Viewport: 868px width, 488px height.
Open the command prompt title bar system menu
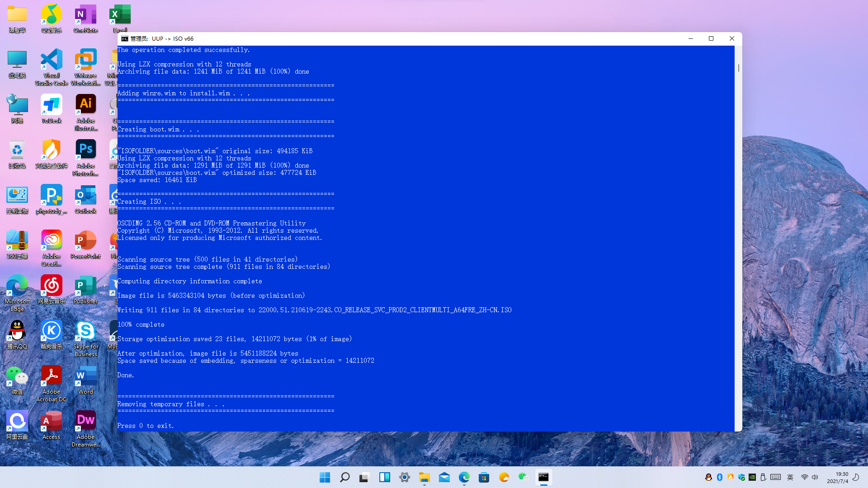125,38
